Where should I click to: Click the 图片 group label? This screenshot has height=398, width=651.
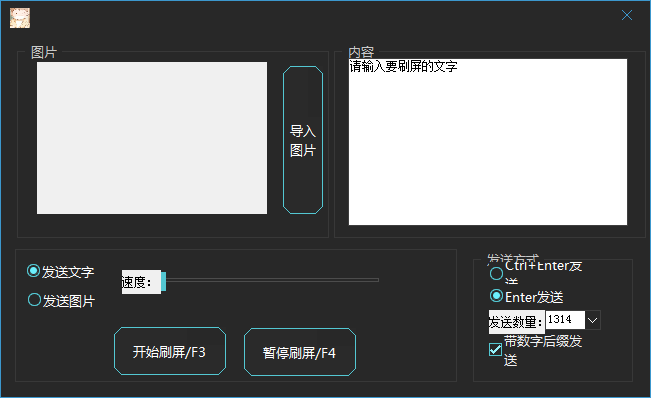pyautogui.click(x=44, y=52)
